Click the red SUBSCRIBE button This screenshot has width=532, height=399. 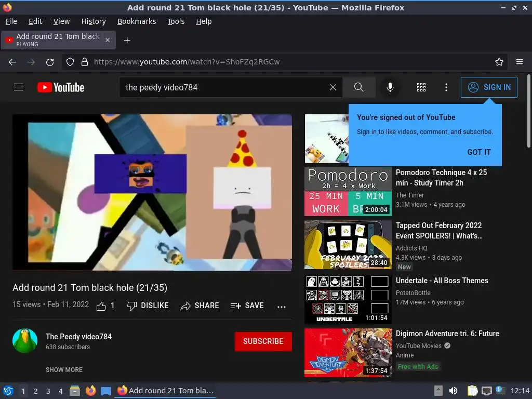(263, 341)
